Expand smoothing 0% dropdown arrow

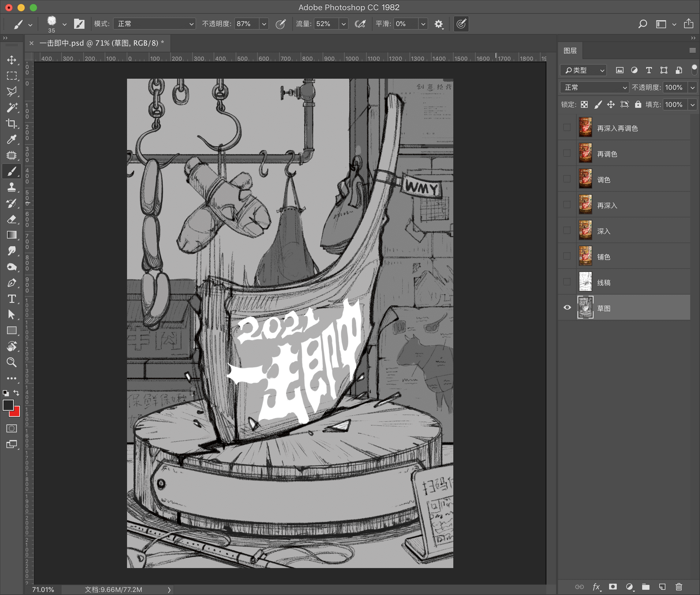tap(423, 24)
